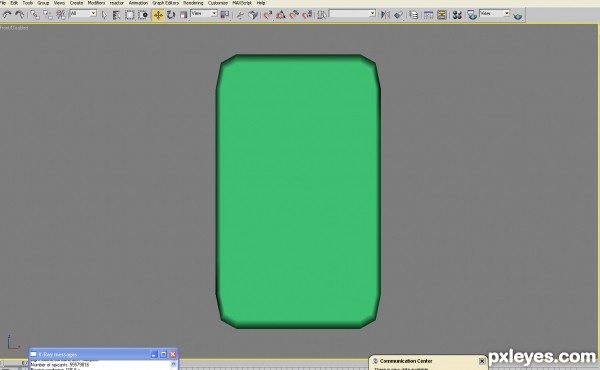The height and width of the screenshot is (370, 600).
Task: Expand the selection filter All dropdown
Action: coord(83,13)
